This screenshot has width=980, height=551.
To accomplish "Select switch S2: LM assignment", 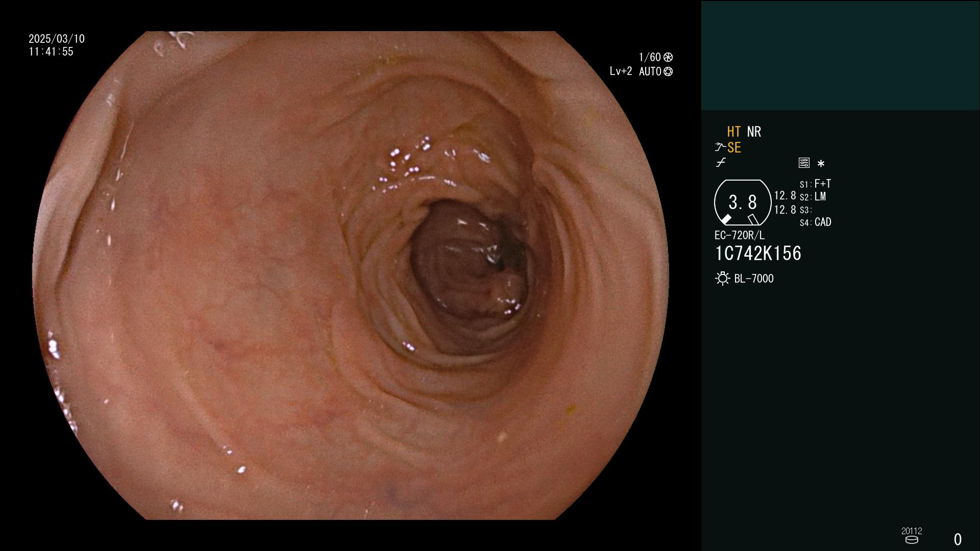I will pyautogui.click(x=813, y=197).
